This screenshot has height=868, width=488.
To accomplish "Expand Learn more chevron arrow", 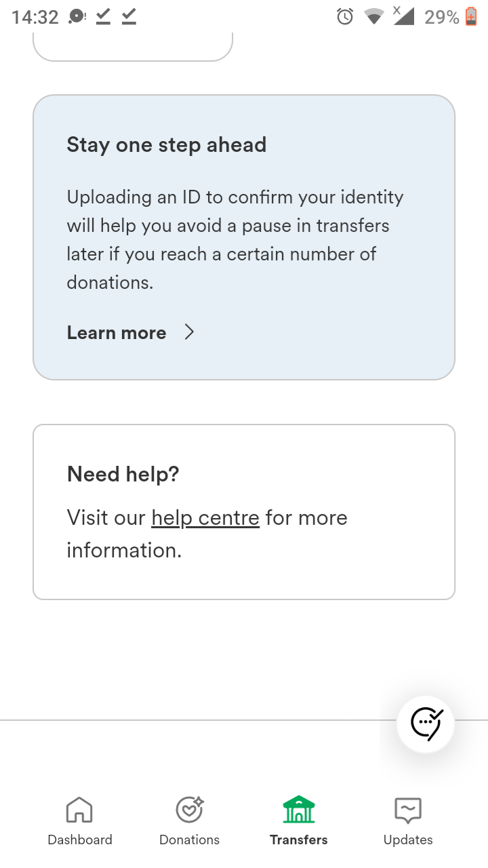I will coord(189,332).
